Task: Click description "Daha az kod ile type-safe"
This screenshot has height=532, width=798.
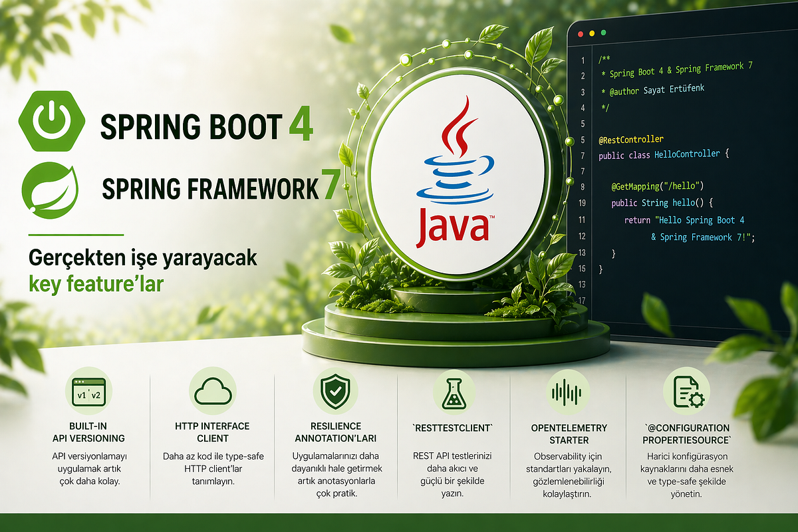Action: tap(212, 457)
